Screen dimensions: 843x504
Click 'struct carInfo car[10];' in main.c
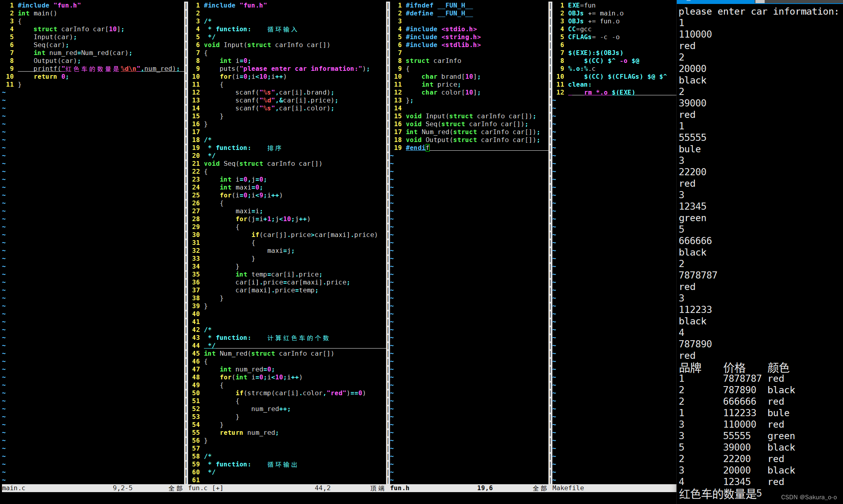click(78, 29)
